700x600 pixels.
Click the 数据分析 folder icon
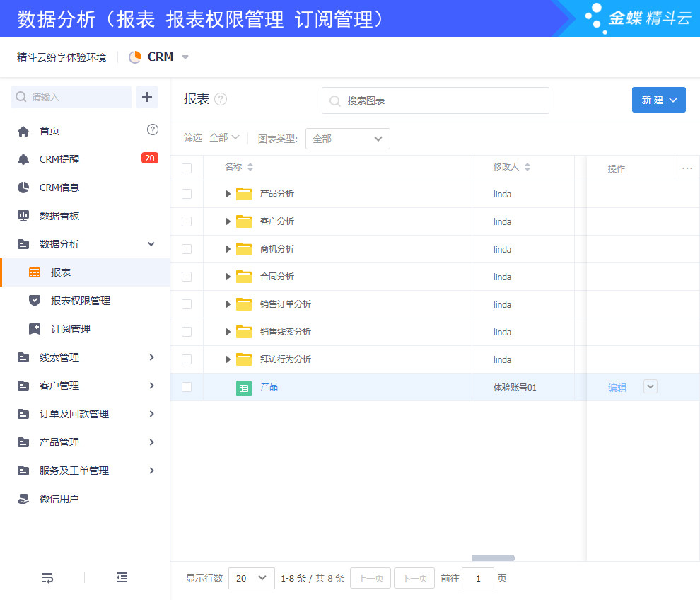[x=23, y=244]
